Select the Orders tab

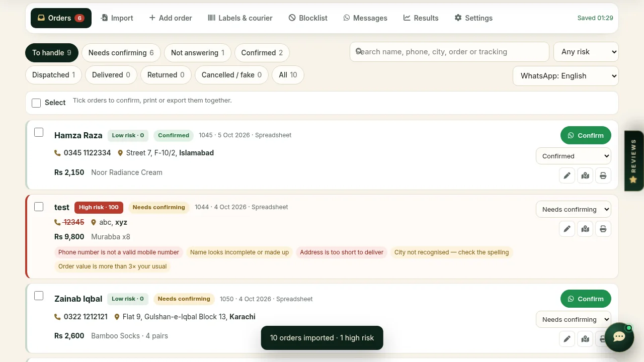coord(61,18)
